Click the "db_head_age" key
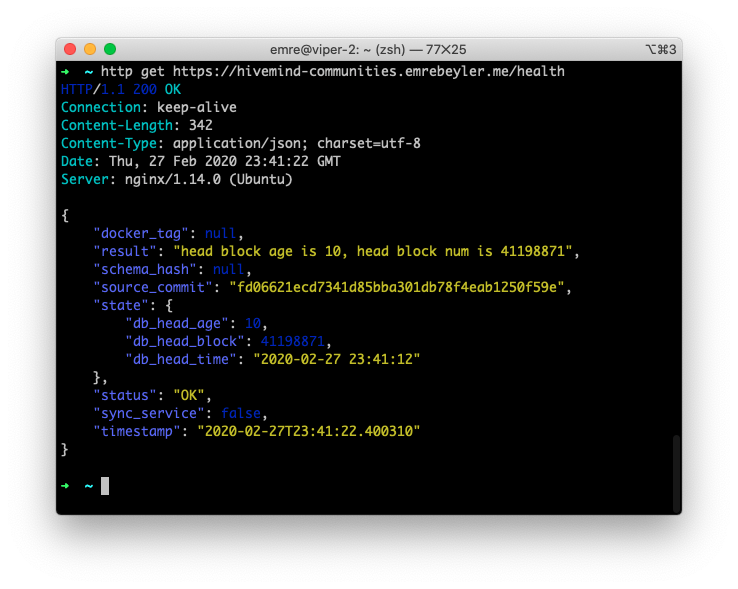The image size is (738, 589). [x=176, y=323]
